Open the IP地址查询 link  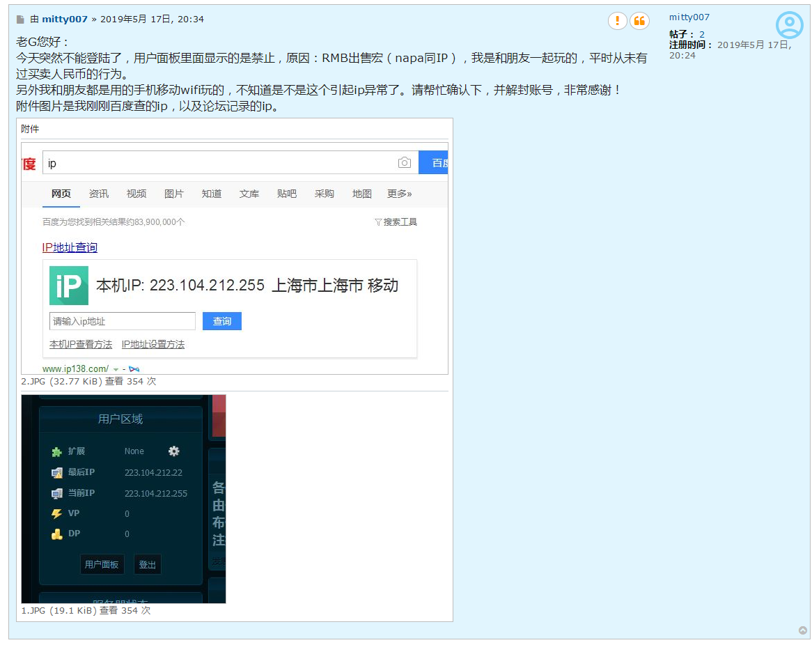(70, 247)
